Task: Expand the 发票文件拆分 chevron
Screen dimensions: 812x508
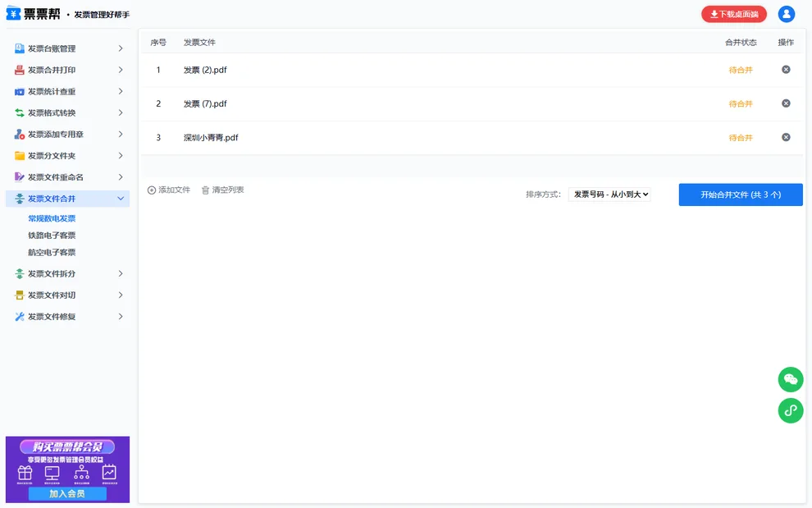Action: click(121, 274)
